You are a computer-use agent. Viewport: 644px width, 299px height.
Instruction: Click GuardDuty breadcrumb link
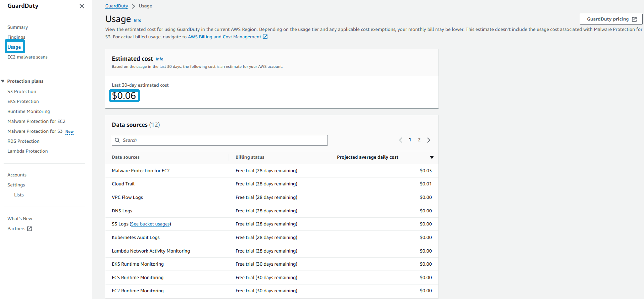[117, 6]
